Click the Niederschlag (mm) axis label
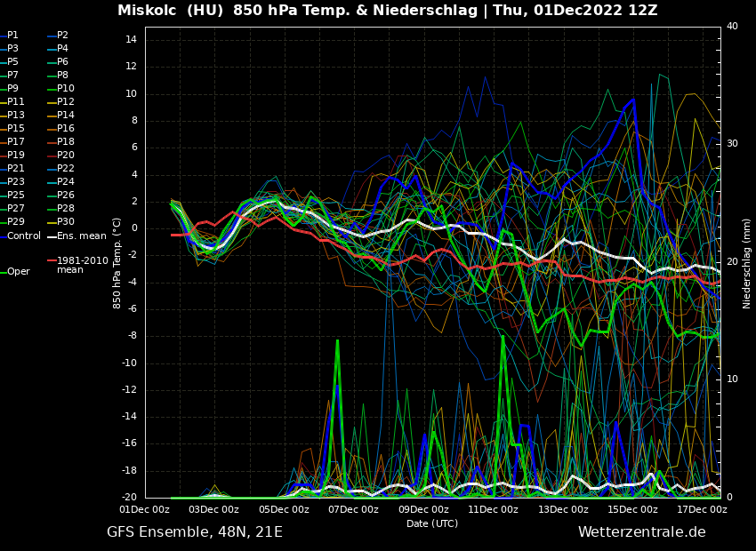The image size is (756, 551). (x=747, y=263)
